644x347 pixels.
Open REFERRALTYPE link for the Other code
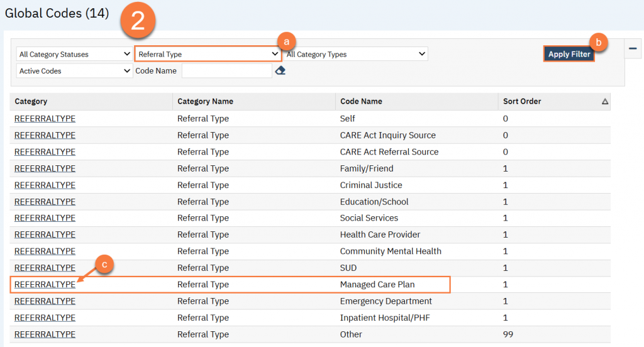45,334
